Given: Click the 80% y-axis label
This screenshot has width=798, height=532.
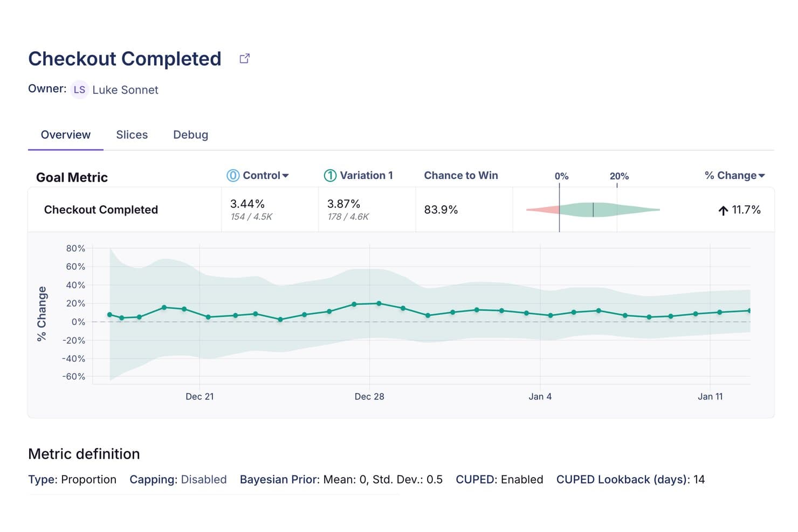Looking at the screenshot, I should click(x=75, y=248).
